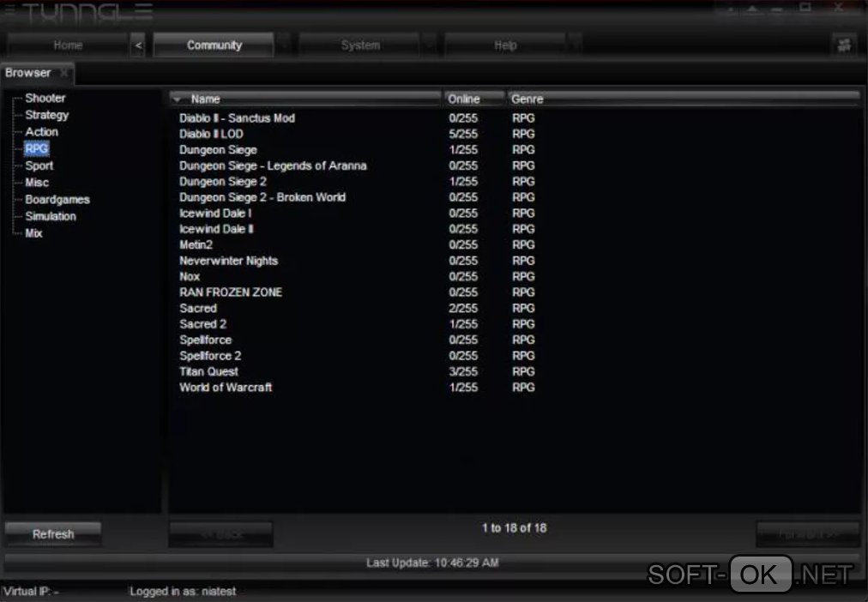Viewport: 868px width, 602px height.
Task: Click the Tunngle logo menu icon
Action: (x=9, y=10)
